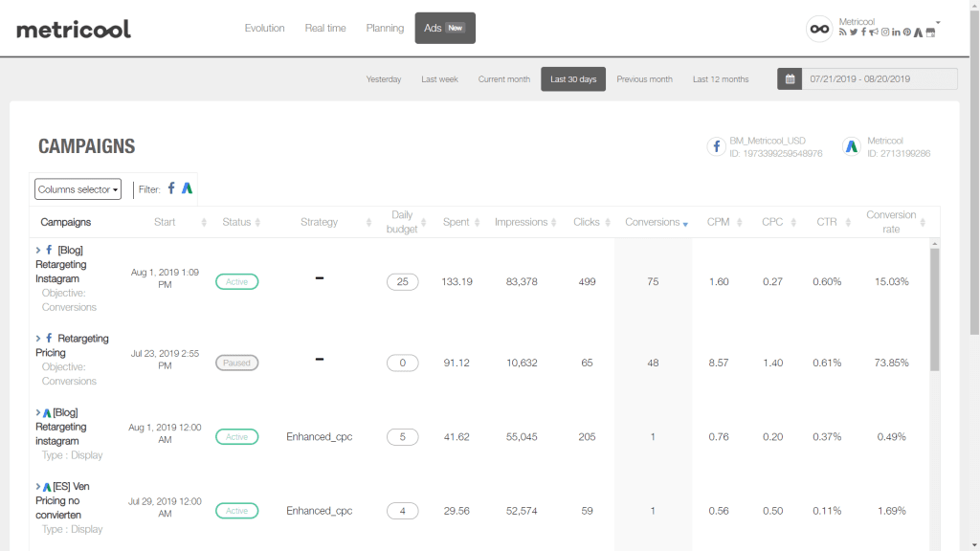980x551 pixels.
Task: Expand the [ES] Ven Pricing no convierten row
Action: pyautogui.click(x=38, y=486)
